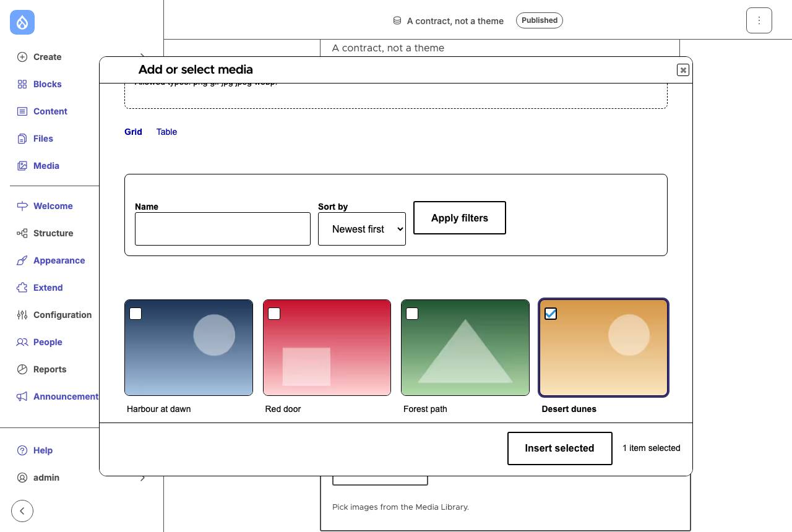Viewport: 792px width, 532px height.
Task: Collapse the sidebar with the back arrow
Action: pos(22,511)
